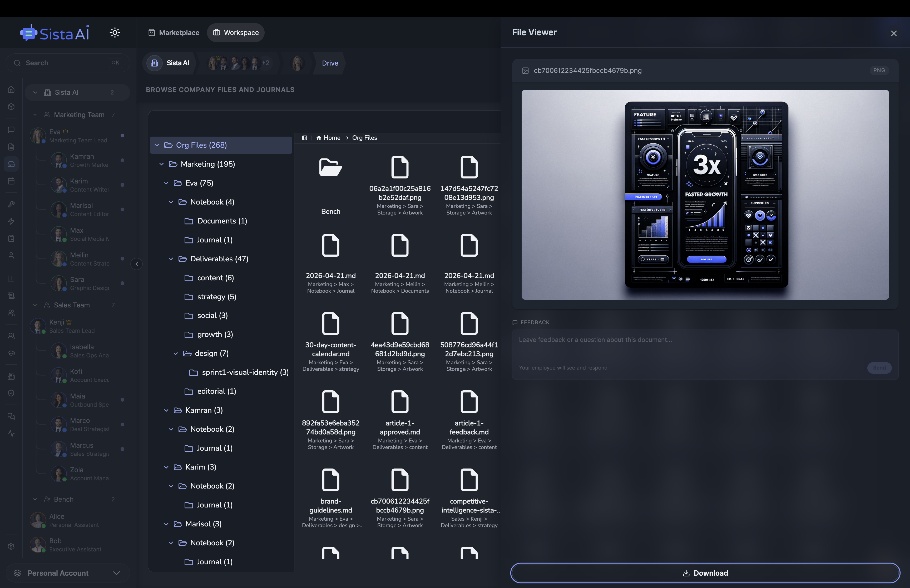This screenshot has width=910, height=588.
Task: Collapse the Deliverables (47) folder
Action: pos(171,258)
